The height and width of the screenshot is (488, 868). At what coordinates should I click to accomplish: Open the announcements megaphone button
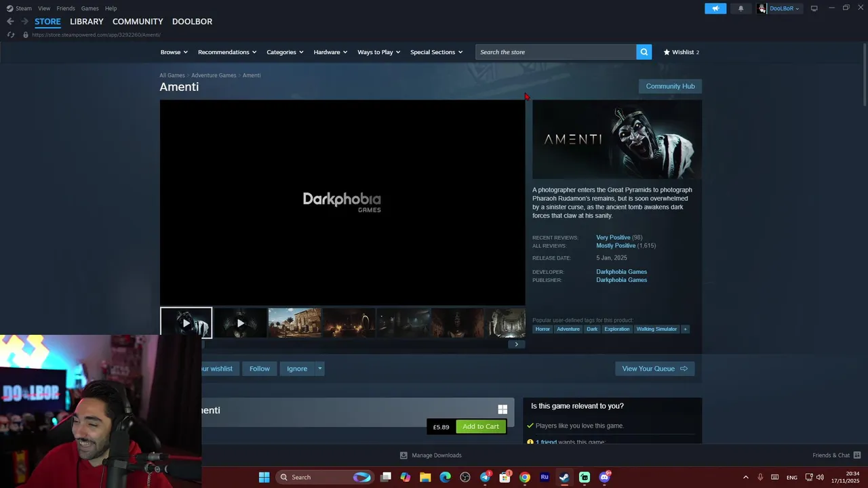click(x=715, y=8)
